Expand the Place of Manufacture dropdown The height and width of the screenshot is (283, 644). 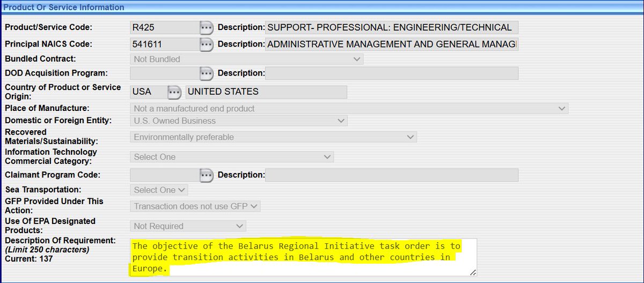(349, 108)
